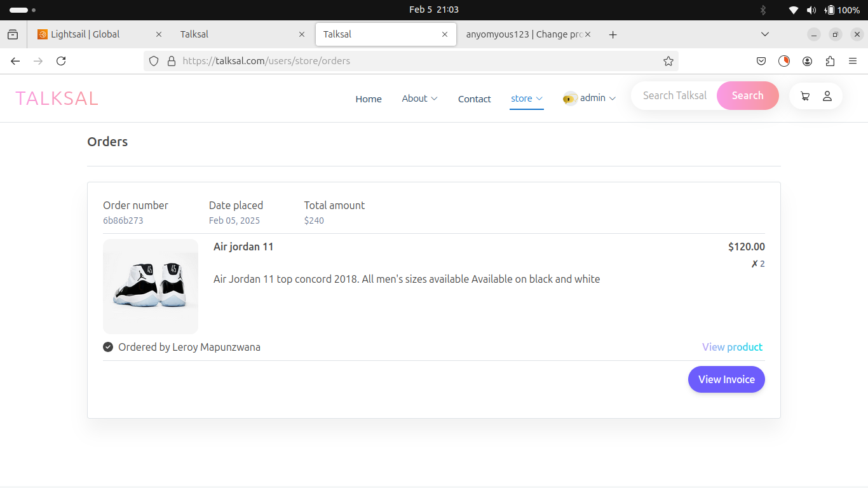This screenshot has height=488, width=868.
Task: List all tabs with the chevron
Action: tap(765, 34)
